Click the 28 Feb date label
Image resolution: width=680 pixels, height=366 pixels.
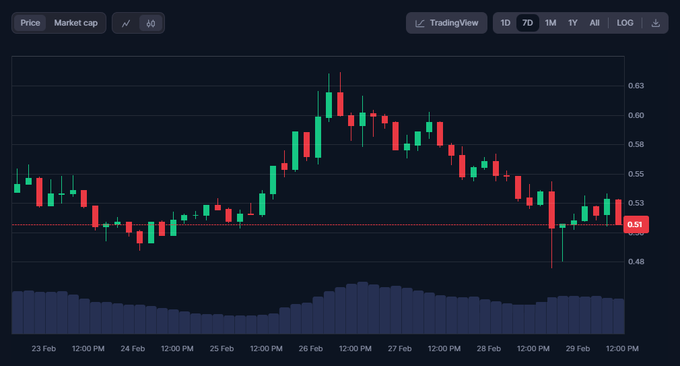489,349
